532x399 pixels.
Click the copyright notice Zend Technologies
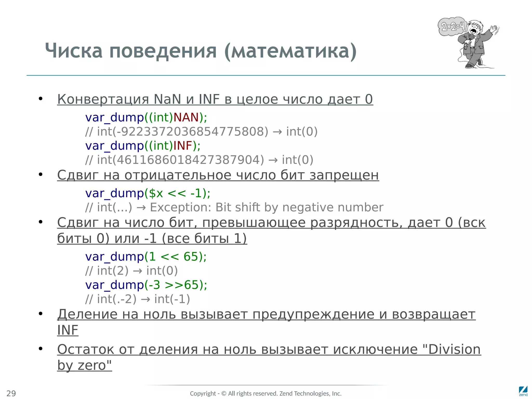pyautogui.click(x=266, y=394)
